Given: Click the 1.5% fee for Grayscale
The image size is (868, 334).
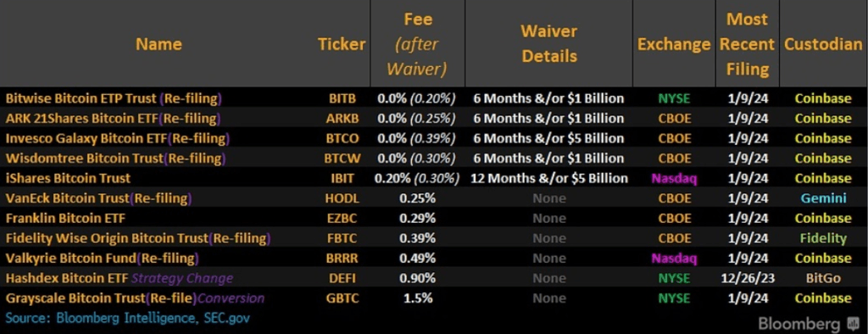Looking at the screenshot, I should pos(418,298).
